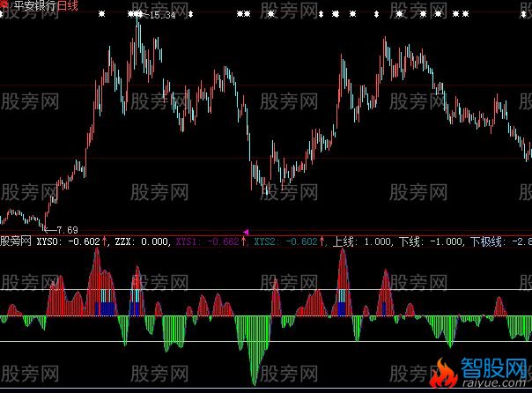Click the 15.34 high price label
Screen dimensions: 532x393
click(162, 15)
